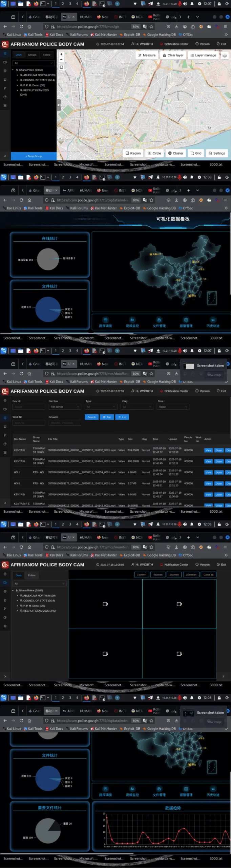This screenshot has height=868, width=231.
Task: Click the Keyword input field
Action: (65, 423)
